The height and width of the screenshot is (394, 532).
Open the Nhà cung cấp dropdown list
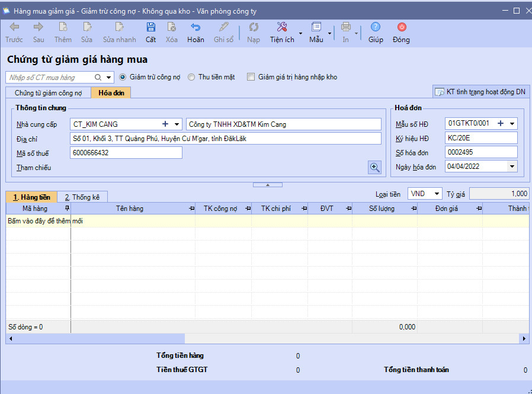(x=177, y=124)
